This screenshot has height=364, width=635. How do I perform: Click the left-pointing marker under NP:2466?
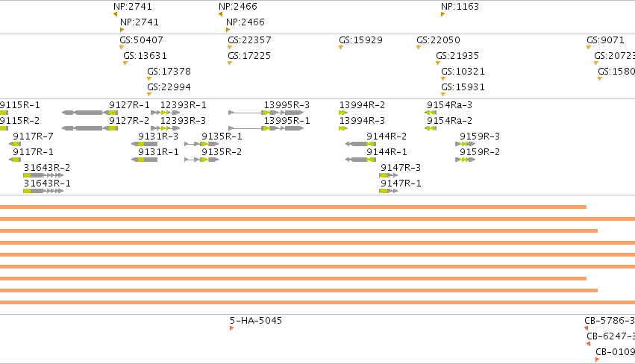(x=220, y=14)
